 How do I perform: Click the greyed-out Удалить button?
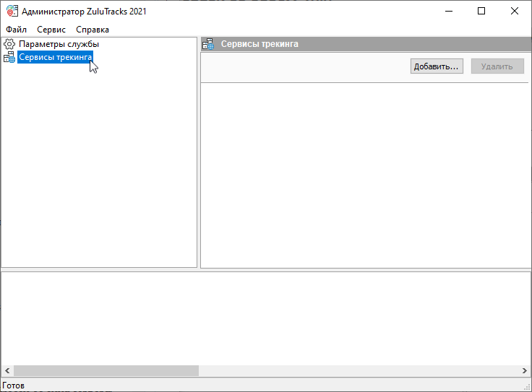pyautogui.click(x=497, y=66)
